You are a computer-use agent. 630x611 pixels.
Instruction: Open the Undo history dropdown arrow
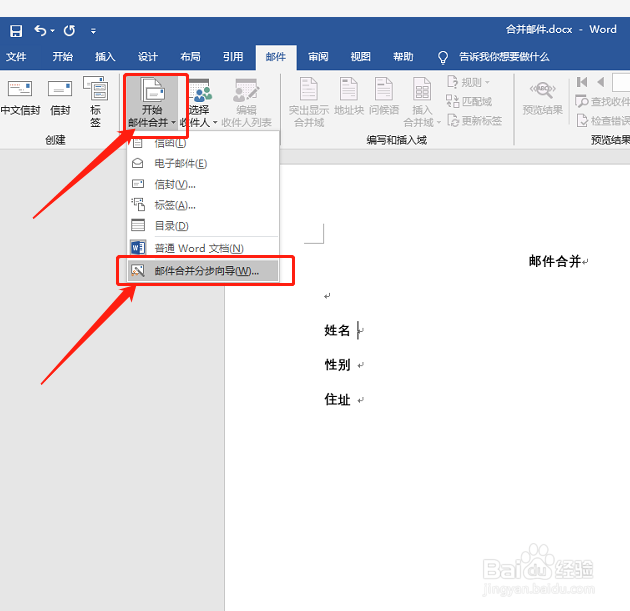click(53, 31)
